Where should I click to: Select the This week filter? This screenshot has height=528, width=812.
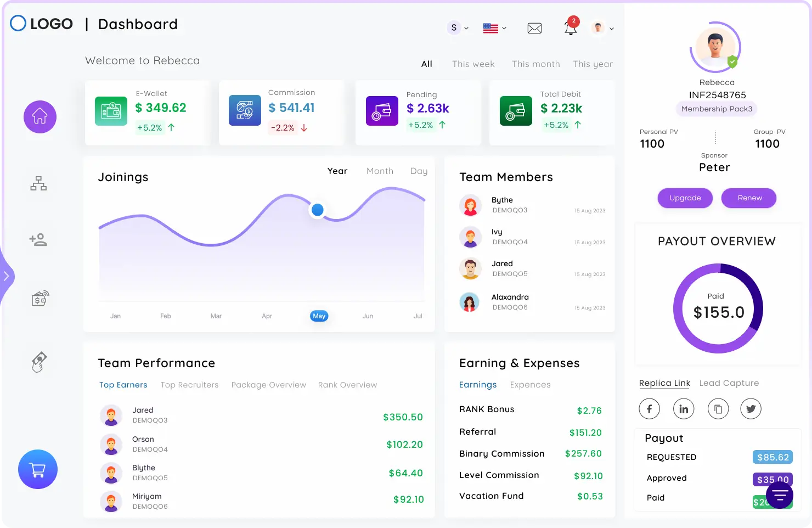coord(473,64)
